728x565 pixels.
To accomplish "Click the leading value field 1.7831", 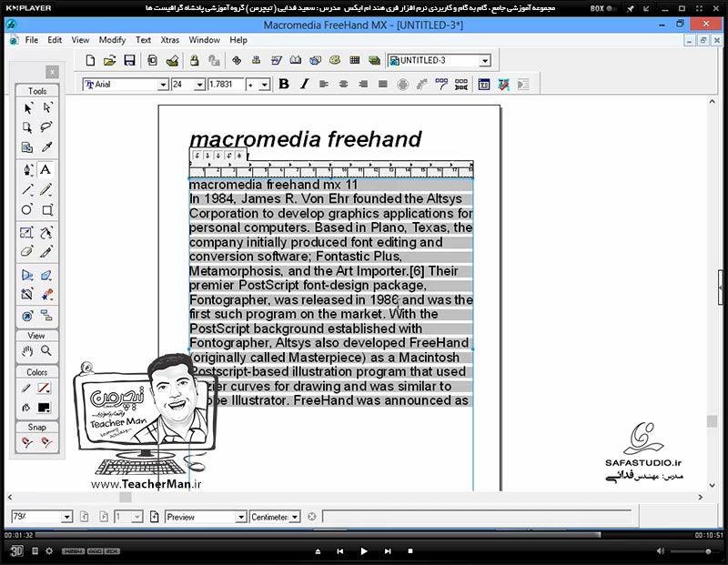I will pyautogui.click(x=226, y=85).
